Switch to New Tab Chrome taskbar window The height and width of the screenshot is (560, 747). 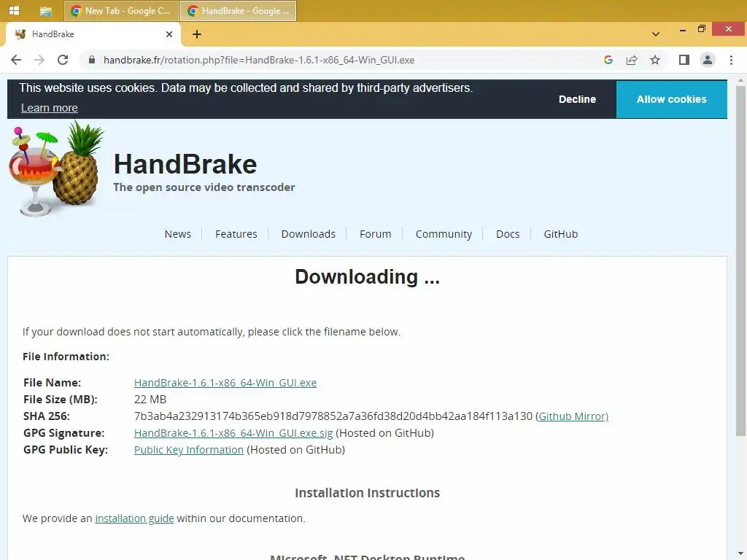[x=122, y=11]
